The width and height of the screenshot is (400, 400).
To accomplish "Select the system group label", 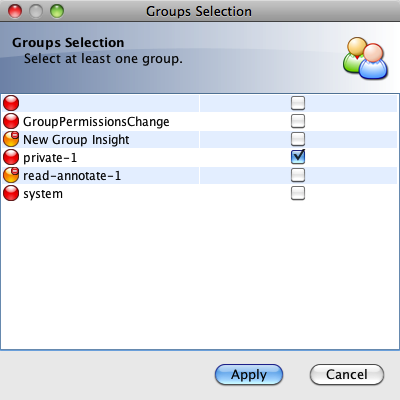I will pyautogui.click(x=43, y=194).
